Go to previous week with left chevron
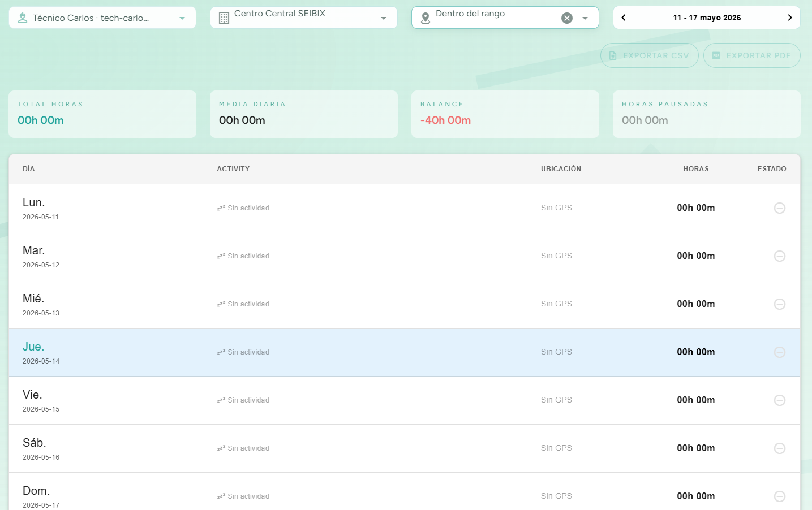812x510 pixels. (x=624, y=18)
